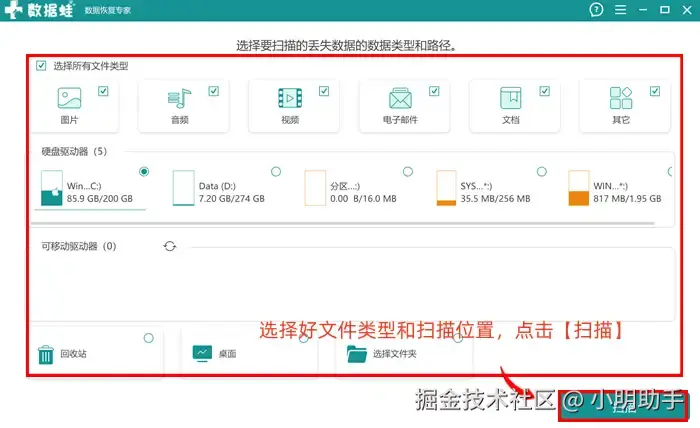The height and width of the screenshot is (428, 700).
Task: Open the hamburger menu in title bar
Action: point(620,10)
